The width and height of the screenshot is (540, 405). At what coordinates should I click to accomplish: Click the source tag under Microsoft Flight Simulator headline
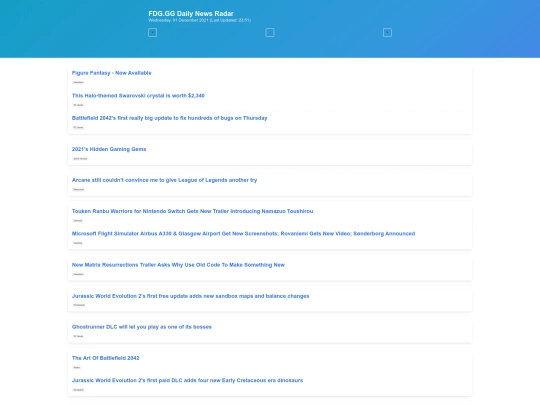coord(78,243)
